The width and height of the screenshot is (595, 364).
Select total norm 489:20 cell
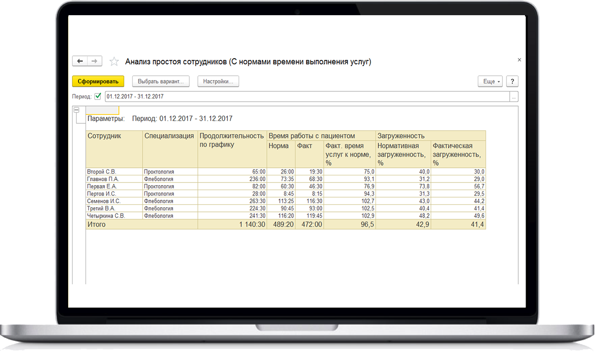(x=281, y=224)
